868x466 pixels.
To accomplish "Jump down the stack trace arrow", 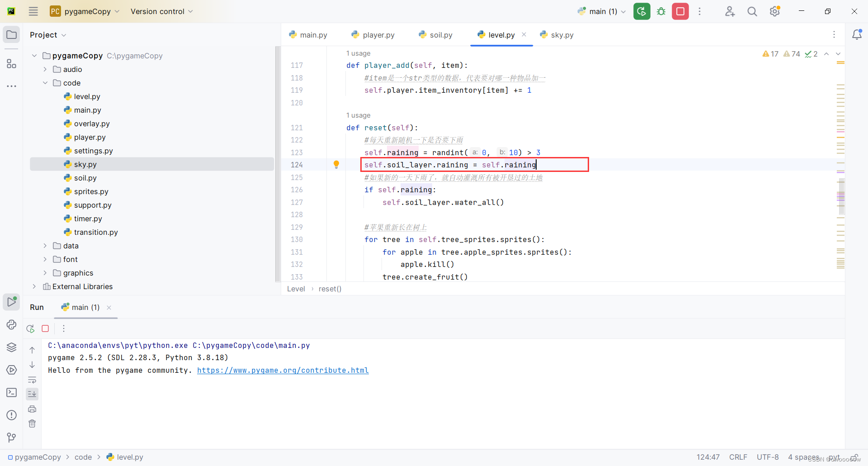I will click(x=32, y=365).
